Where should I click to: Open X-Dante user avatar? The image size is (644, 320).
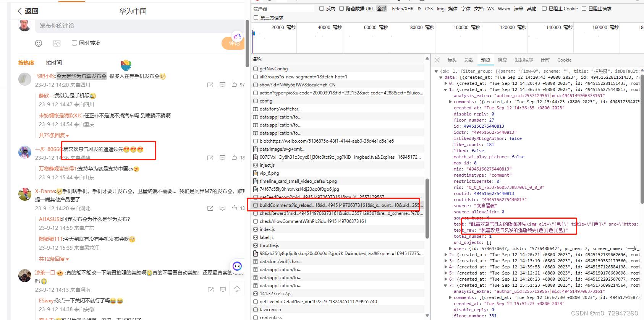25,194
